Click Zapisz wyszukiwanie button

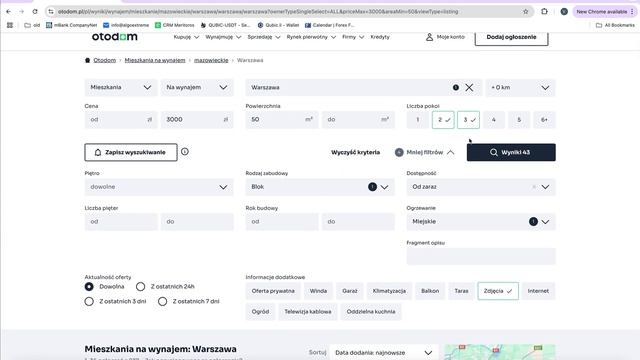click(131, 152)
